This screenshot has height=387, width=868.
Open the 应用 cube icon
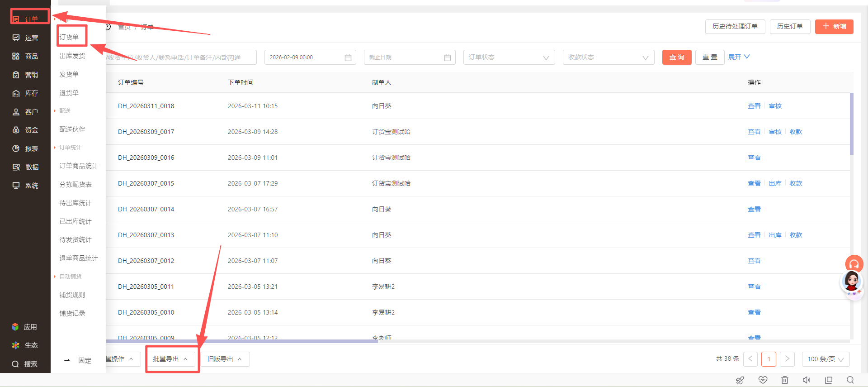coord(15,327)
